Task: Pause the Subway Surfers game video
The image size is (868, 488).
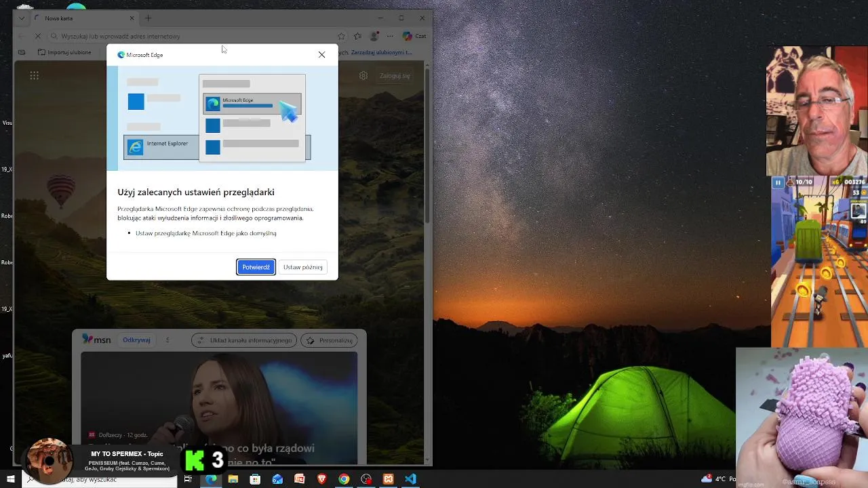Action: tap(778, 182)
